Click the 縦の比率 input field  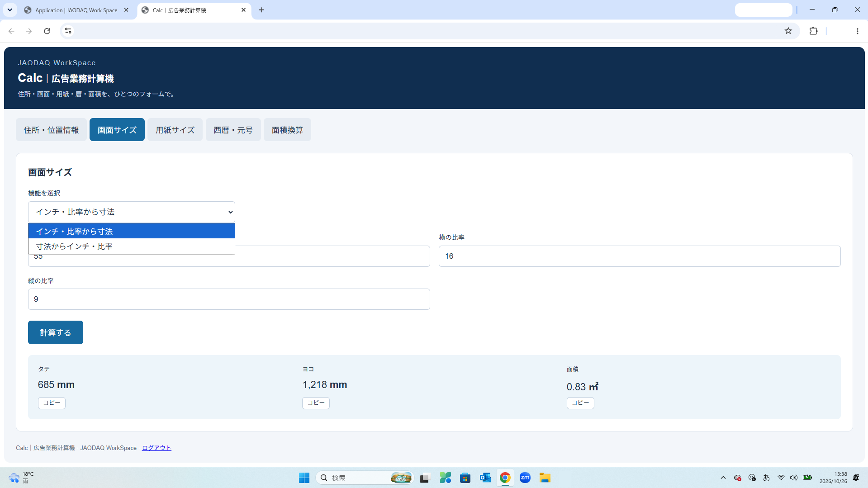(x=229, y=299)
